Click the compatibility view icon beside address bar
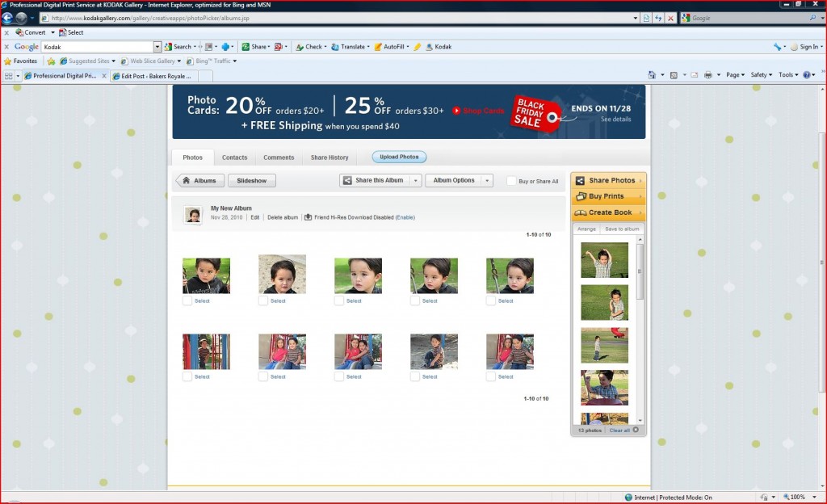827x504 pixels. point(647,18)
